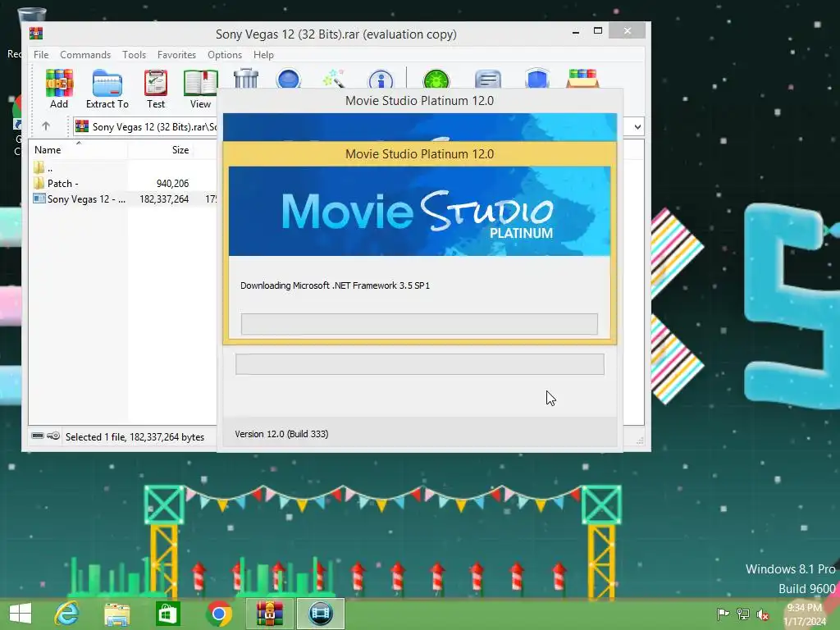Click 'Version 12.0 (Build 333)' text
This screenshot has width=840, height=630.
point(282,434)
